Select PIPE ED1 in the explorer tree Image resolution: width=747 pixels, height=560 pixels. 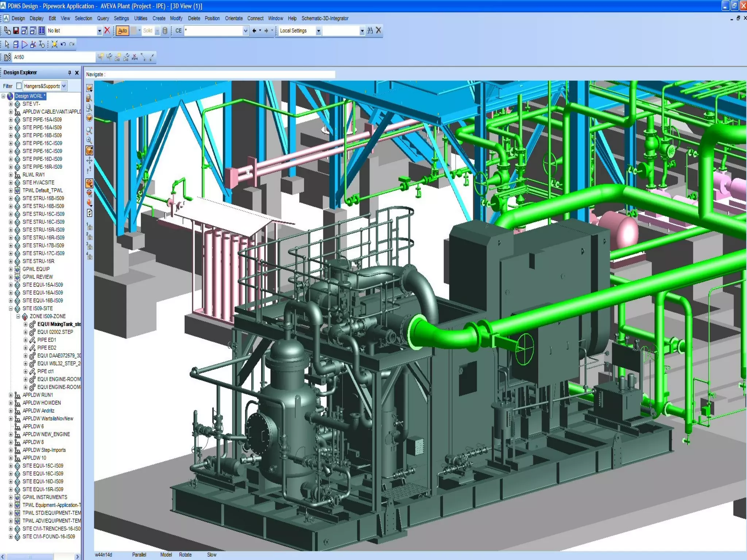(x=47, y=340)
